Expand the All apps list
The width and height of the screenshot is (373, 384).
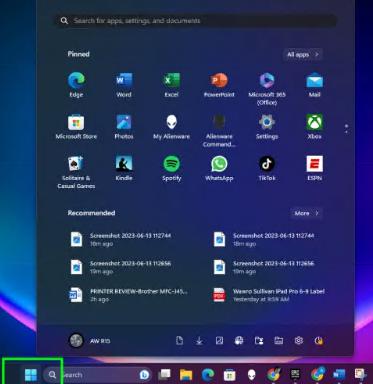(303, 54)
